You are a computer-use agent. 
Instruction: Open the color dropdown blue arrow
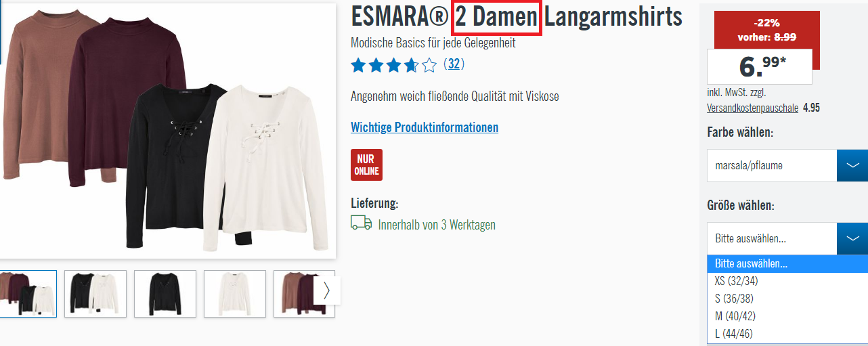click(852, 165)
